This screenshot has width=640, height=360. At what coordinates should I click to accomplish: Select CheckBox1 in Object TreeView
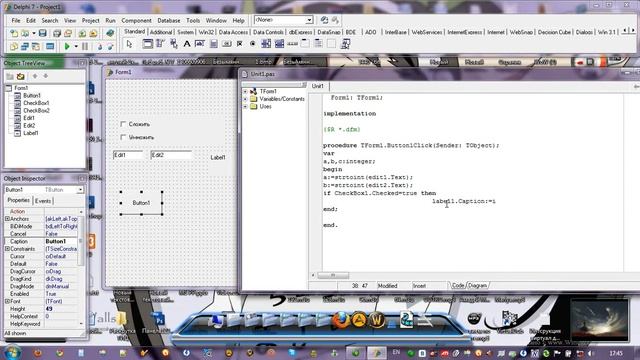point(36,103)
